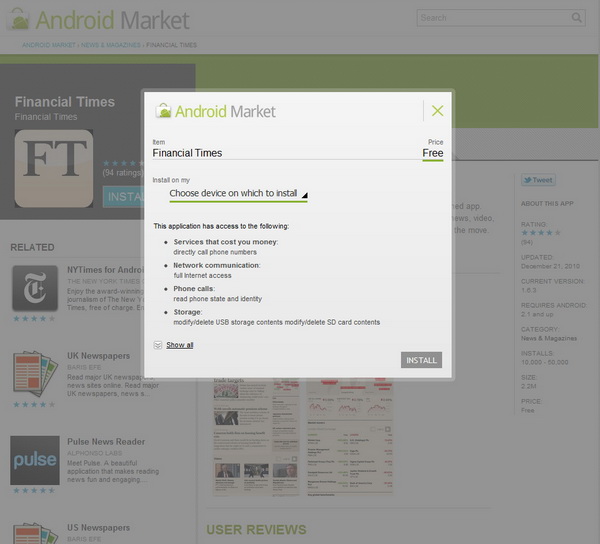
Task: Click the Financial Times item name in the dialog
Action: [187, 153]
